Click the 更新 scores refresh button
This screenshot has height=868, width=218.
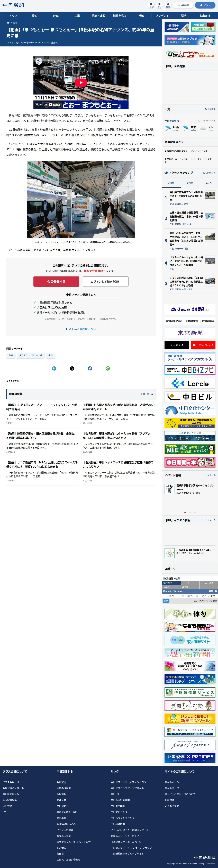coord(166,601)
